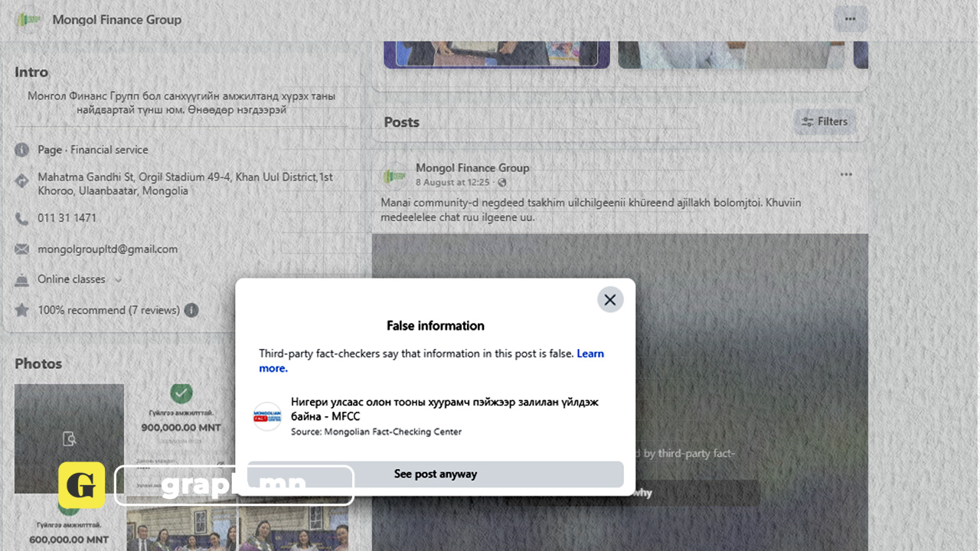Image resolution: width=980 pixels, height=551 pixels.
Task: Open the Mongol Finance Group post author name
Action: point(472,168)
